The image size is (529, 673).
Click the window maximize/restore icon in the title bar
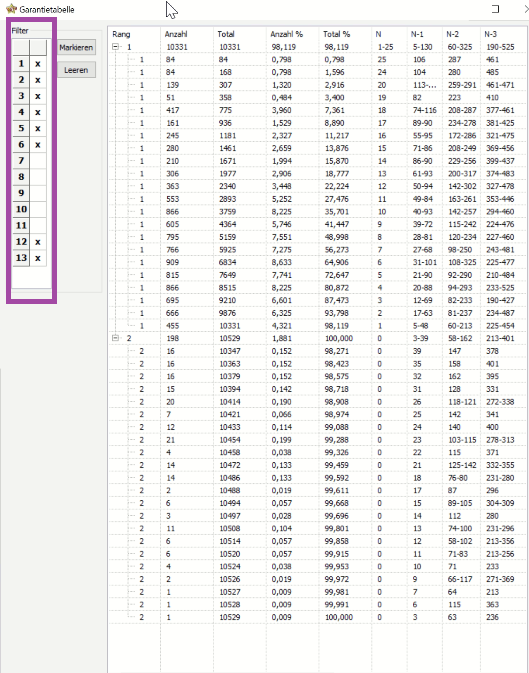[x=495, y=9]
